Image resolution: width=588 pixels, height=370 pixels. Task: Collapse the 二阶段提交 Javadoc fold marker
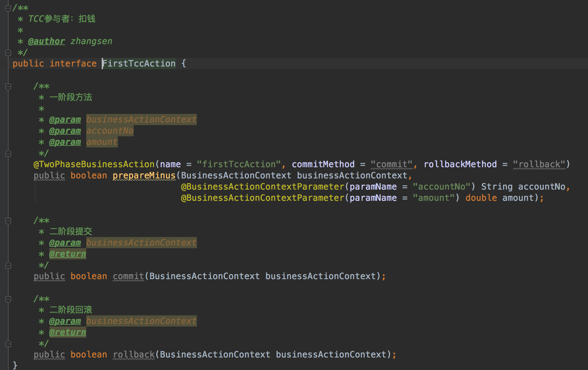coord(8,221)
